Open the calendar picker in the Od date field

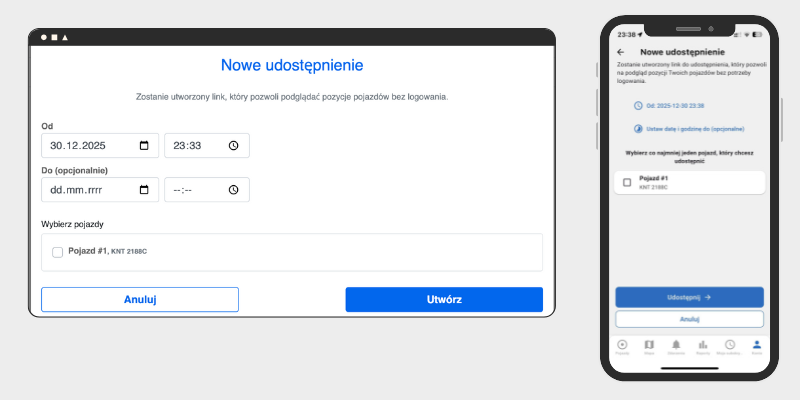[144, 146]
